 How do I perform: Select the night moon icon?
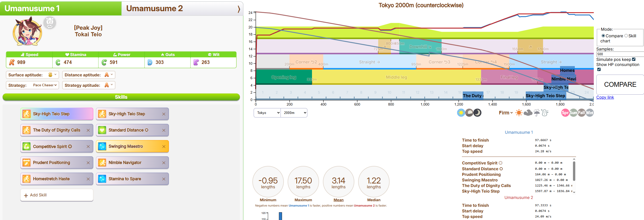pyautogui.click(x=477, y=113)
